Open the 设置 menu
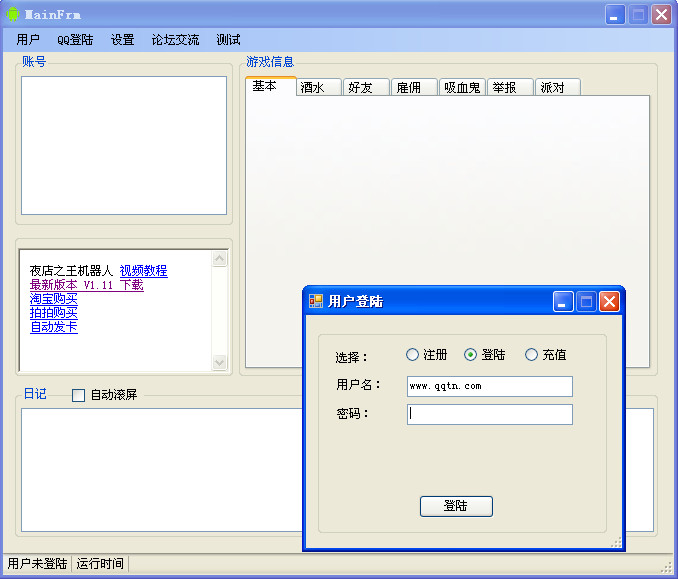678x579 pixels. [122, 40]
